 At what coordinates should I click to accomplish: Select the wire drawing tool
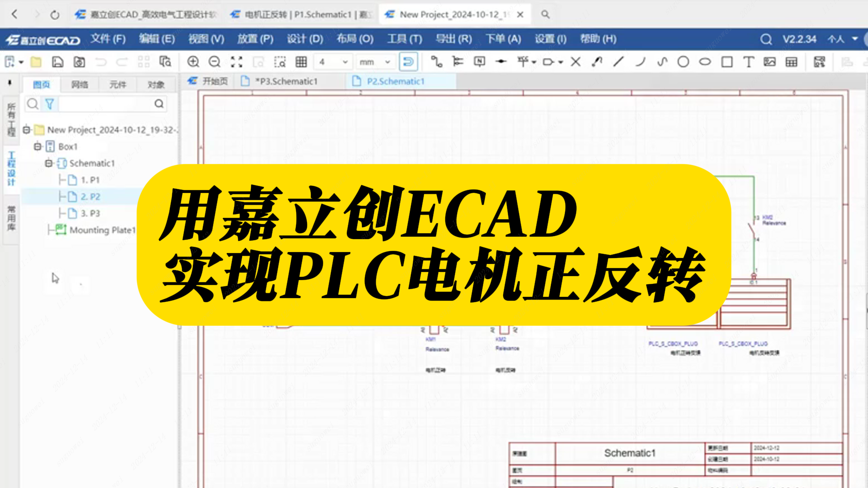click(436, 62)
